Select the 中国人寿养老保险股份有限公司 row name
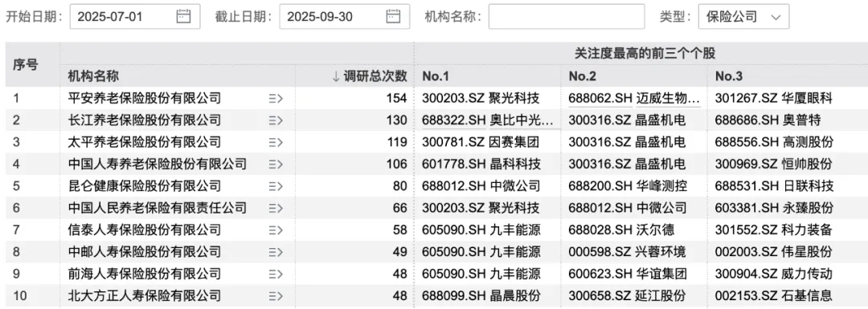868x309 pixels. tap(158, 165)
